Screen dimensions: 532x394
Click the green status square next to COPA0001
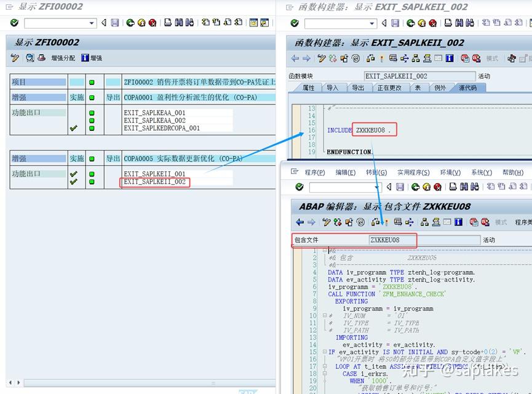coord(92,97)
